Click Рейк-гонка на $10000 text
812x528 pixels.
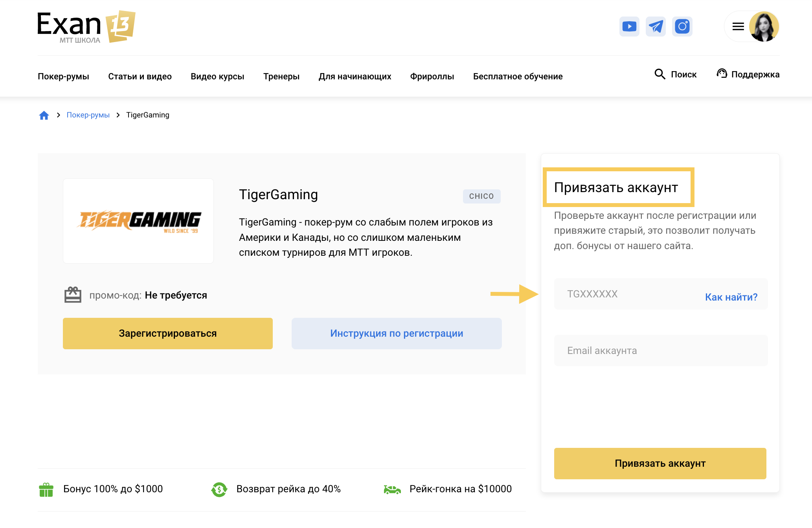coord(461,489)
